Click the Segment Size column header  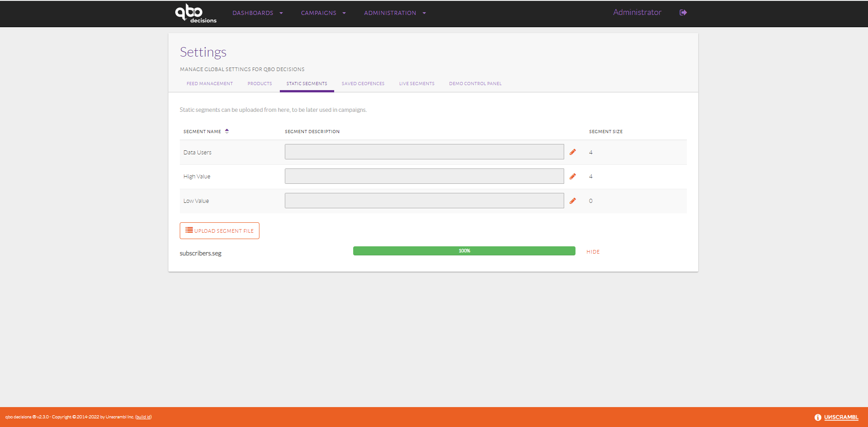click(x=606, y=132)
